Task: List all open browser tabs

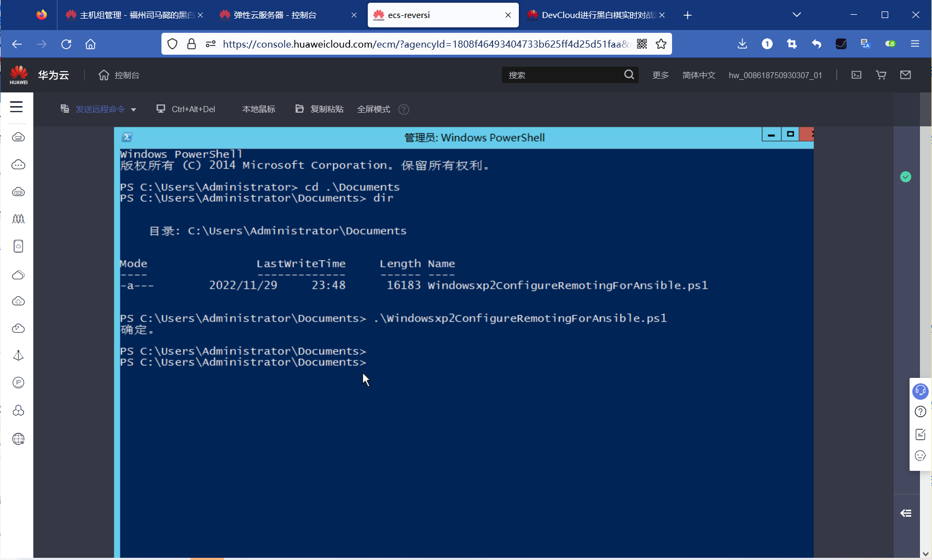Action: tap(797, 15)
